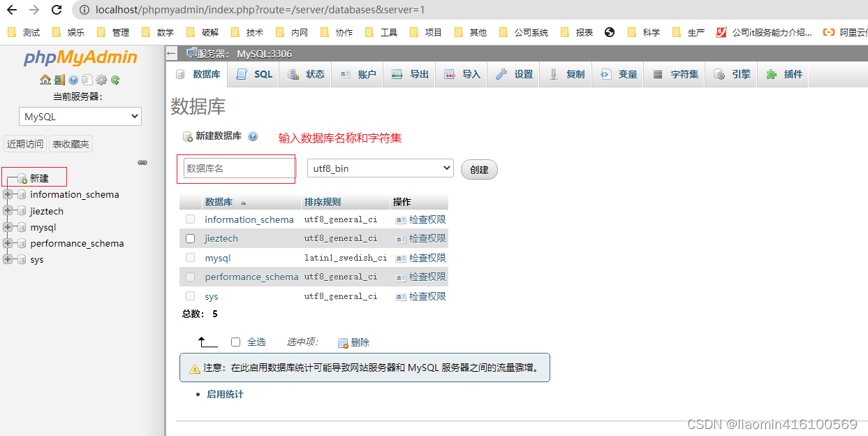The width and height of the screenshot is (868, 436).
Task: Tick the performance_schema row checkbox
Action: click(190, 277)
